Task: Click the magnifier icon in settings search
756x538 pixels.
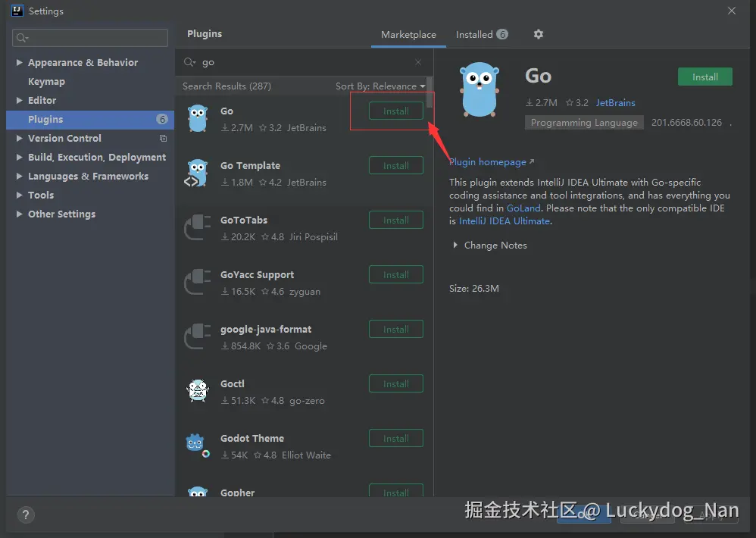Action: point(22,38)
